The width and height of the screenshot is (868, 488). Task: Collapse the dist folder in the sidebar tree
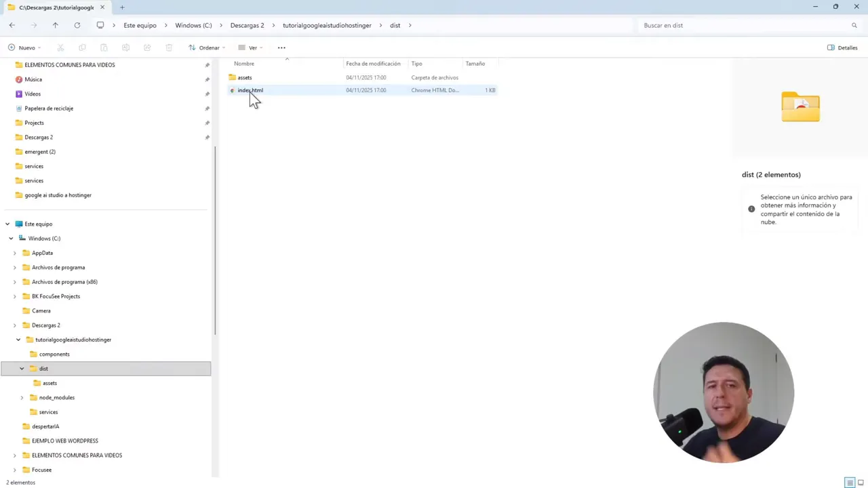tap(22, 368)
